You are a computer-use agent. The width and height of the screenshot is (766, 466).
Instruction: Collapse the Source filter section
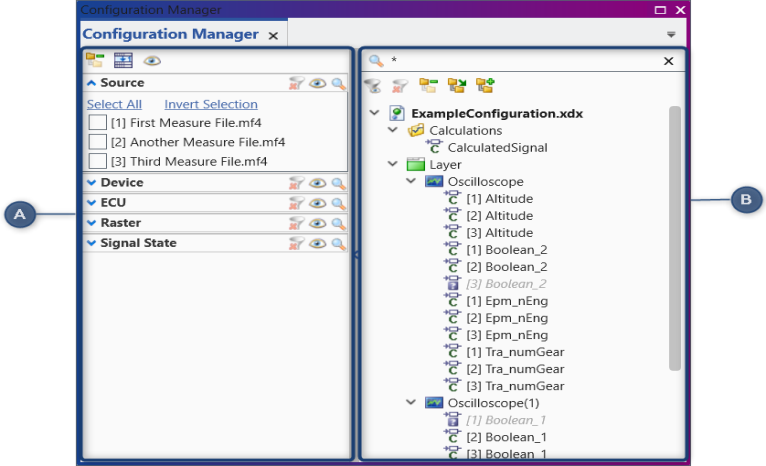pos(92,83)
